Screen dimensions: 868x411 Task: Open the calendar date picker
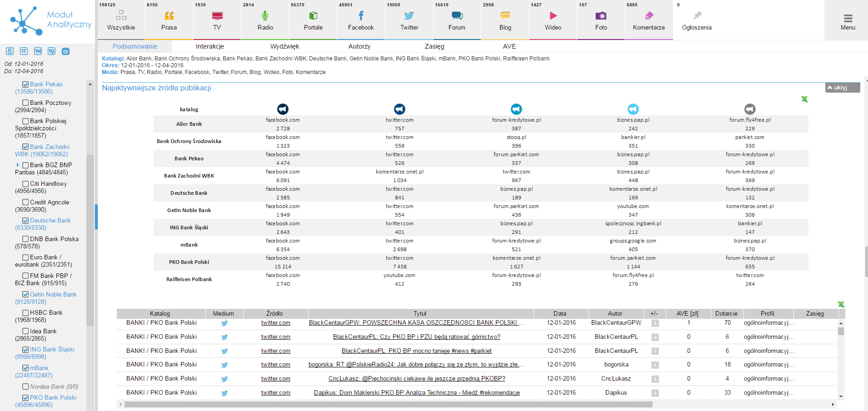pyautogui.click(x=65, y=51)
